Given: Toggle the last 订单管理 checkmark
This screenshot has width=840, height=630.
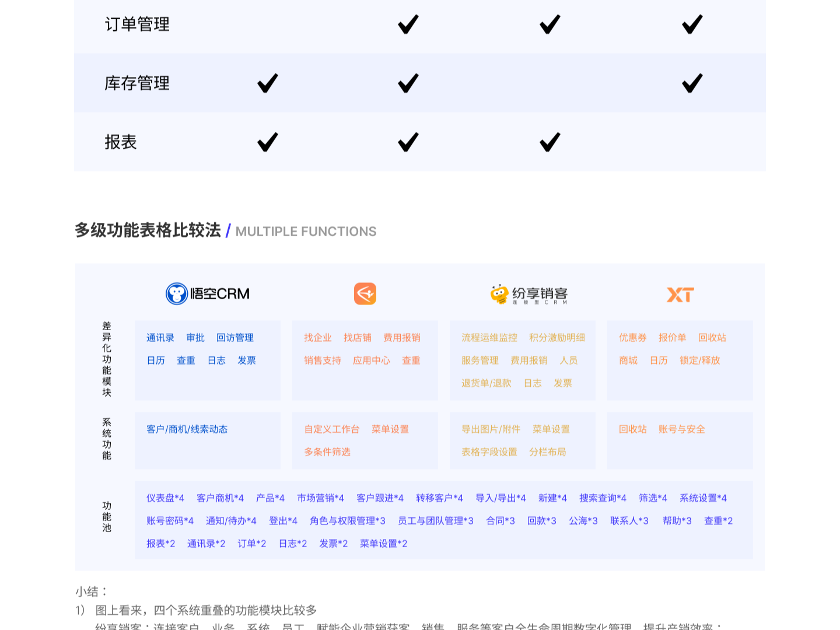Looking at the screenshot, I should (x=691, y=24).
